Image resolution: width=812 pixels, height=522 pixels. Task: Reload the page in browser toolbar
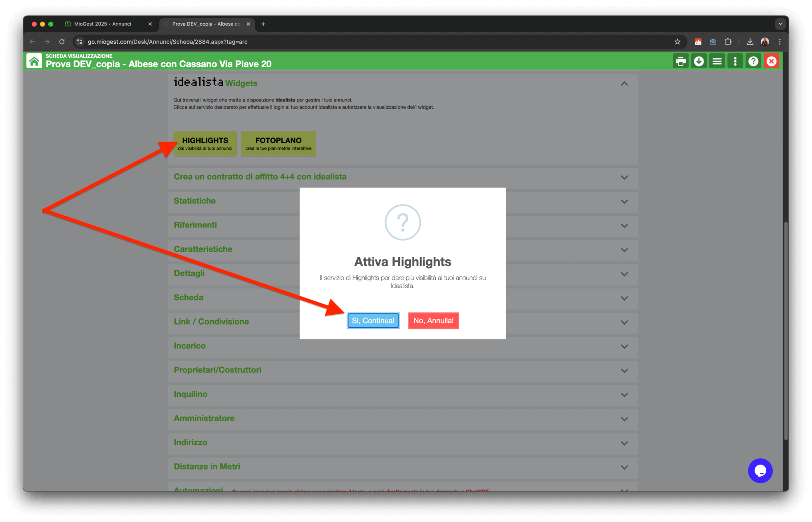tap(62, 42)
